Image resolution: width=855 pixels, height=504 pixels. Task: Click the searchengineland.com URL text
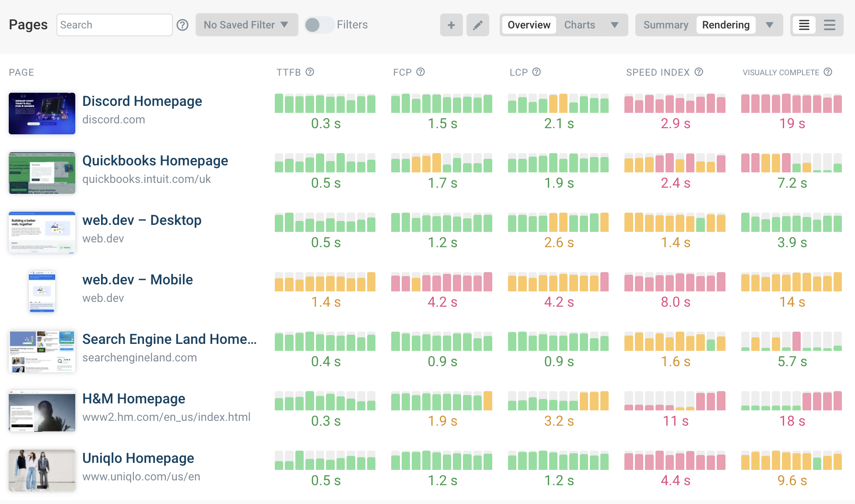pos(140,357)
